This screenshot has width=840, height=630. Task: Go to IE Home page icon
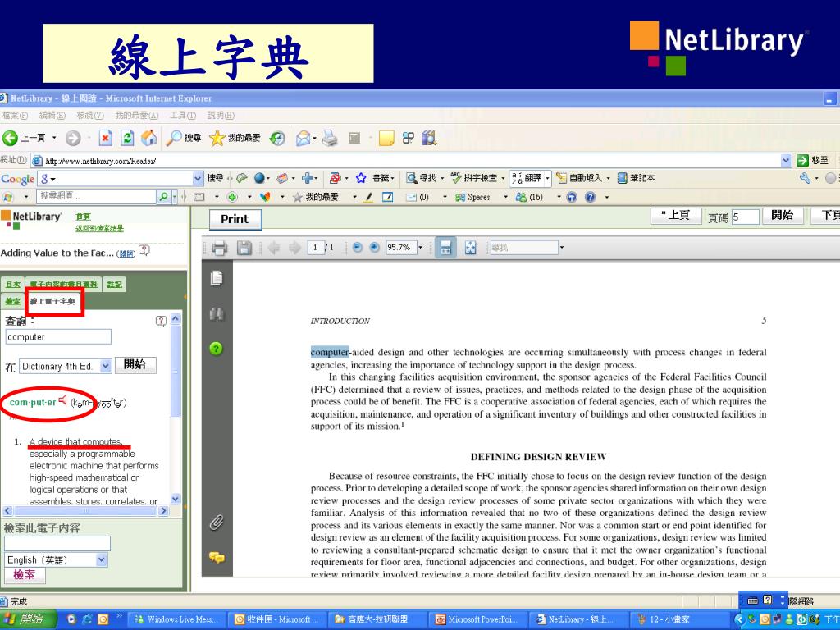149,138
